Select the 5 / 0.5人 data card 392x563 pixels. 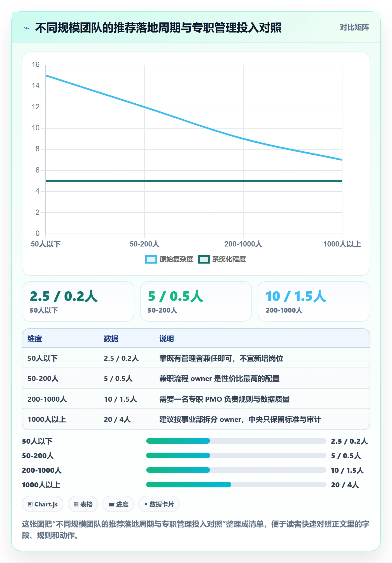(x=196, y=301)
